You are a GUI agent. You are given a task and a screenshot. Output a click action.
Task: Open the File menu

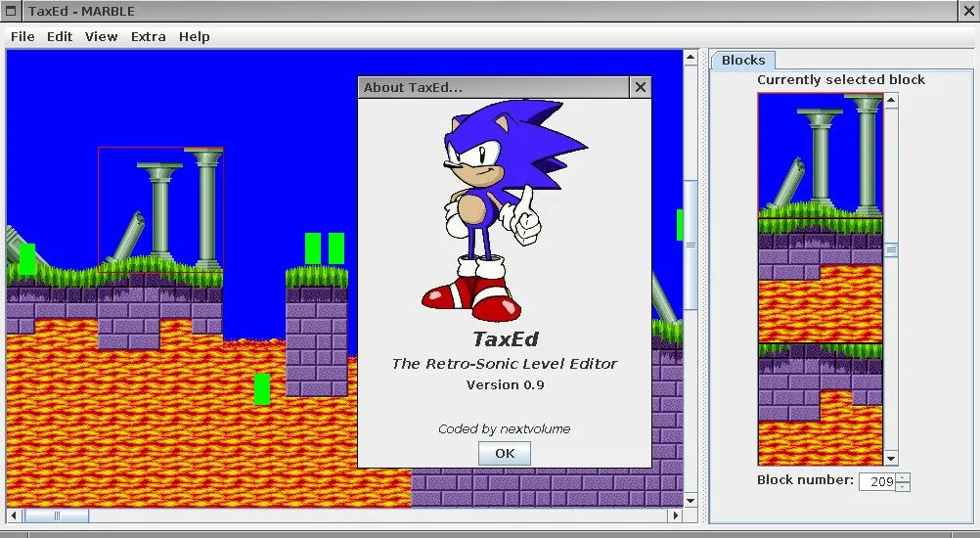tap(22, 37)
